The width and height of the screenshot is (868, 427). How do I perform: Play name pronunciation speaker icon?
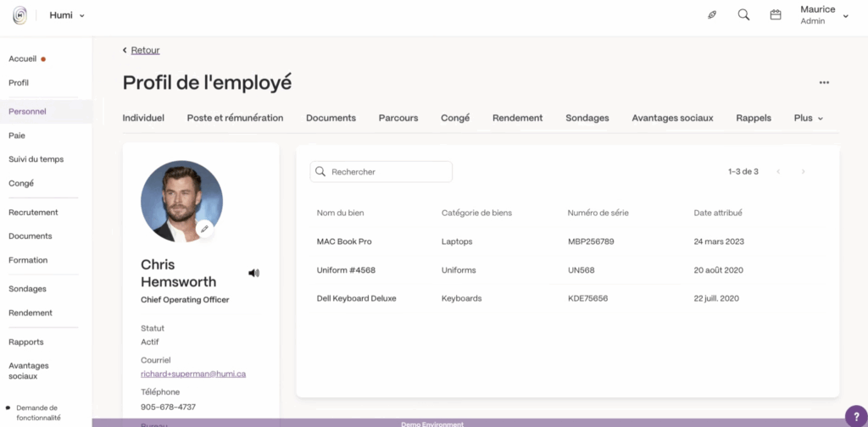(x=253, y=273)
